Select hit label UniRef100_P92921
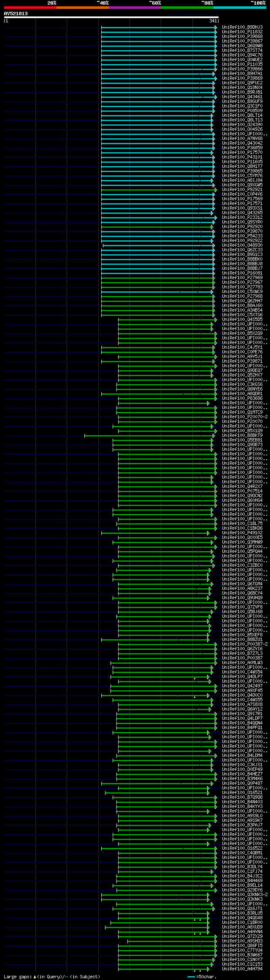 click(x=242, y=189)
